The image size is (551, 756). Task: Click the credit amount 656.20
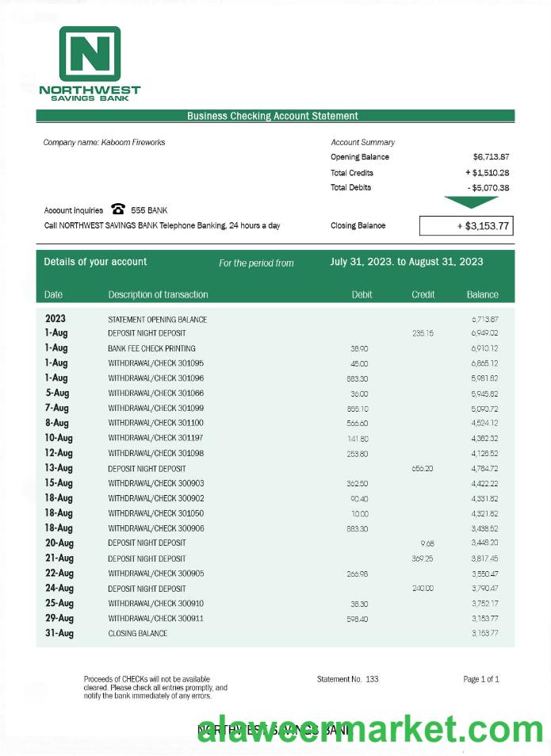[x=423, y=469]
